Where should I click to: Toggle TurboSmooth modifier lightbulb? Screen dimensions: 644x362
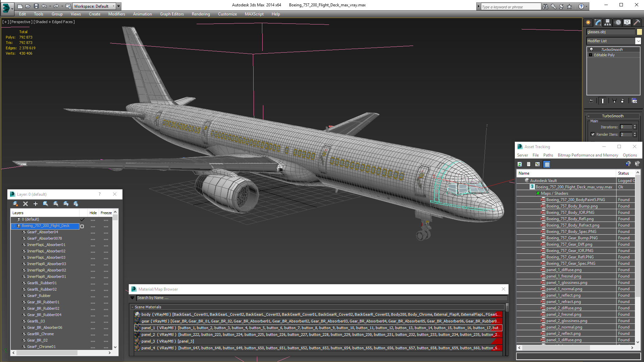[x=591, y=50]
